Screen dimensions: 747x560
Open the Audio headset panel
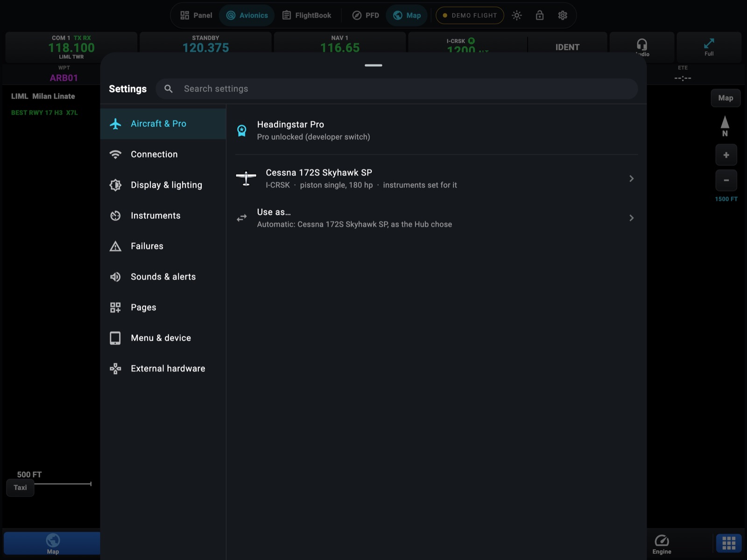[x=642, y=47]
